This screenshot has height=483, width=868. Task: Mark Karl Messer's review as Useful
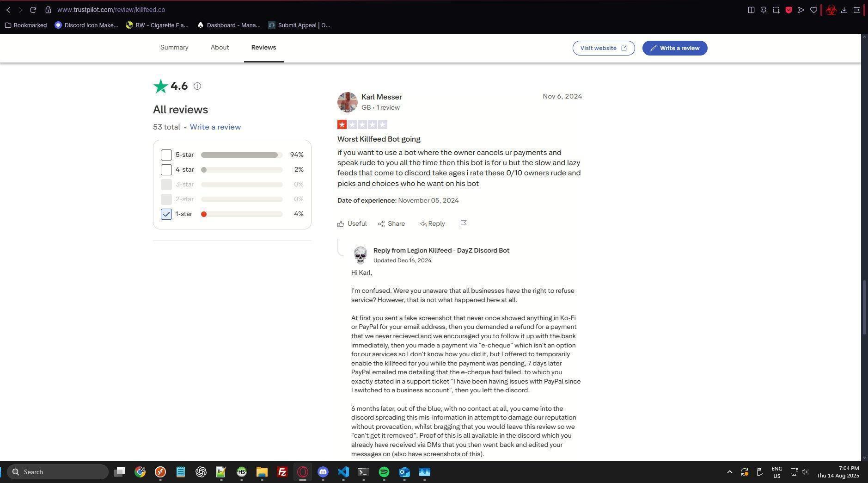point(352,224)
